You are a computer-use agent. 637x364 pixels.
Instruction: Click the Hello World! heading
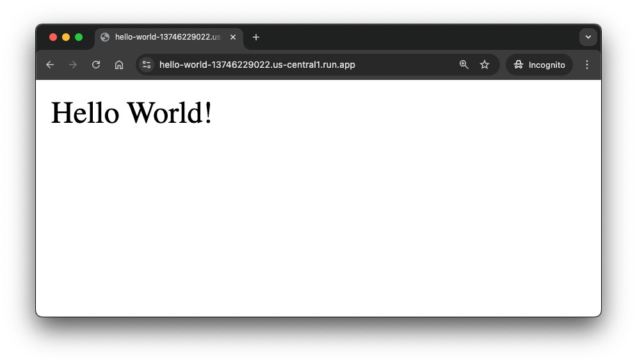tap(131, 113)
